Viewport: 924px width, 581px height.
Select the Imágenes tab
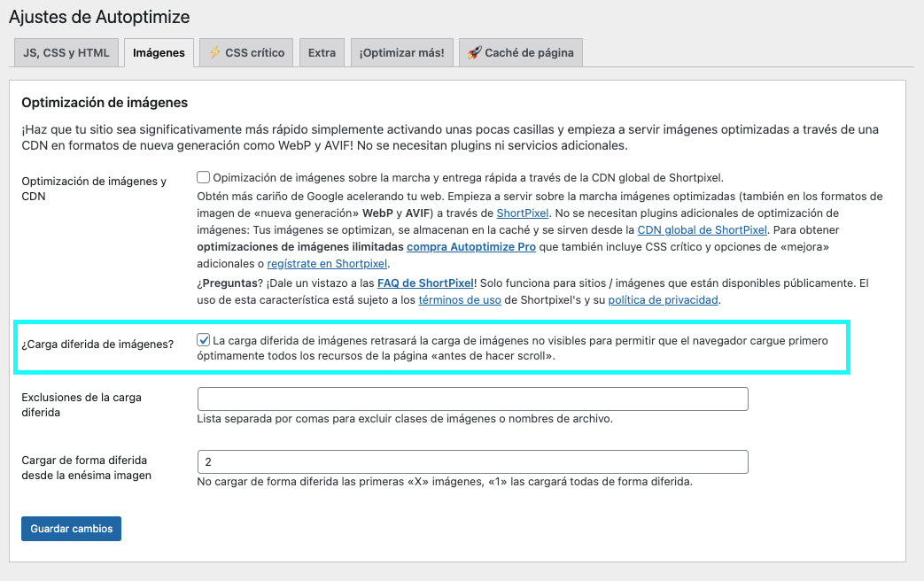pos(159,52)
